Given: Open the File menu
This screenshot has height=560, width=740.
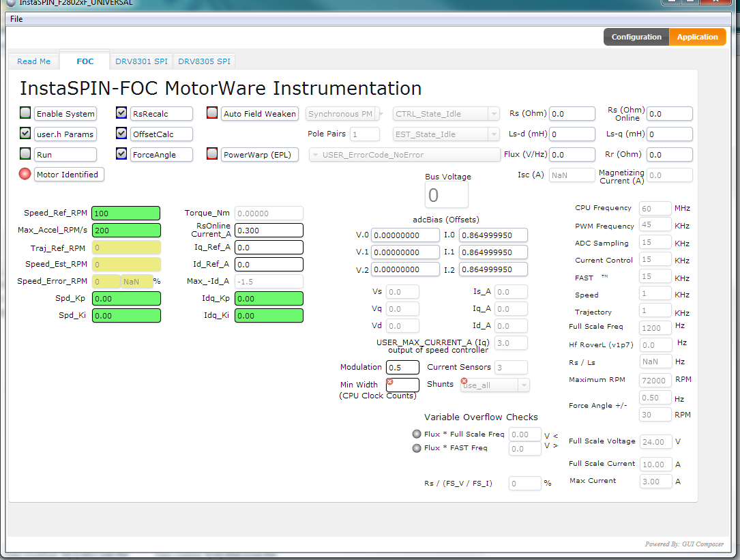Looking at the screenshot, I should (x=16, y=19).
